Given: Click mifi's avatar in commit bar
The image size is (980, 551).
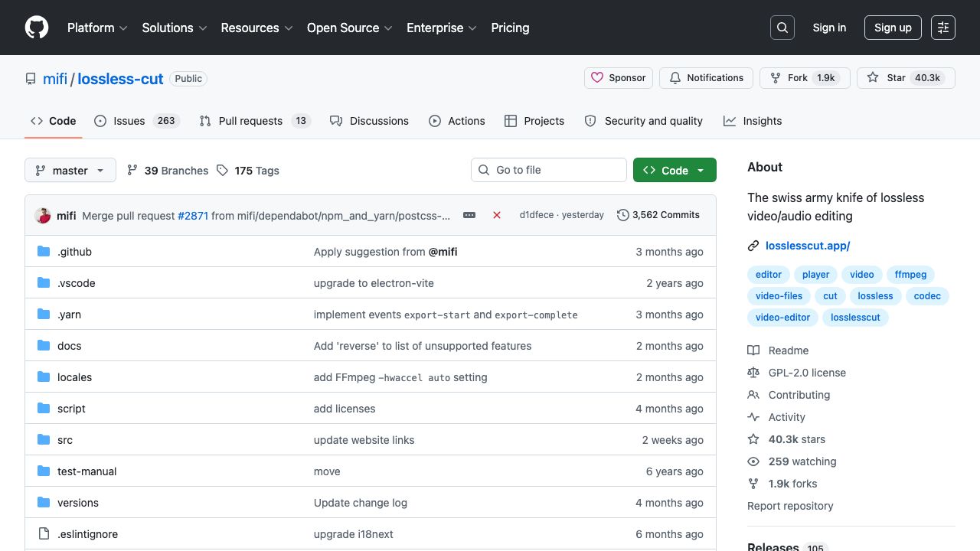Looking at the screenshot, I should 43,216.
